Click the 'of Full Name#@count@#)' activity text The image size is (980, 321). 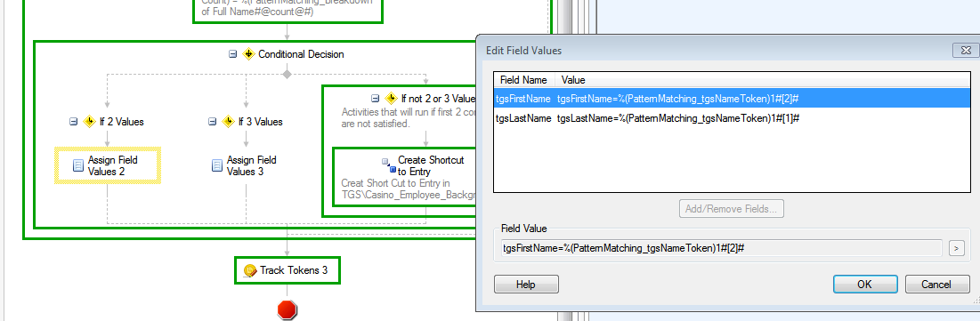257,12
